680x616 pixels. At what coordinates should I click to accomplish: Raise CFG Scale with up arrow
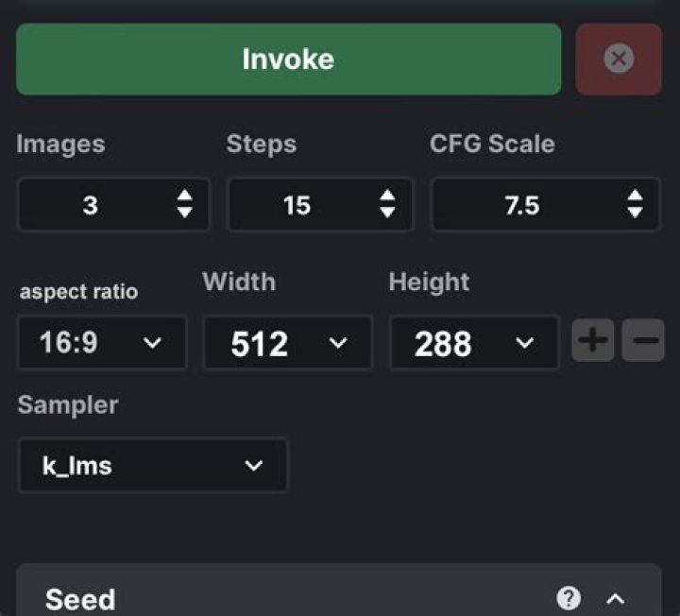636,196
